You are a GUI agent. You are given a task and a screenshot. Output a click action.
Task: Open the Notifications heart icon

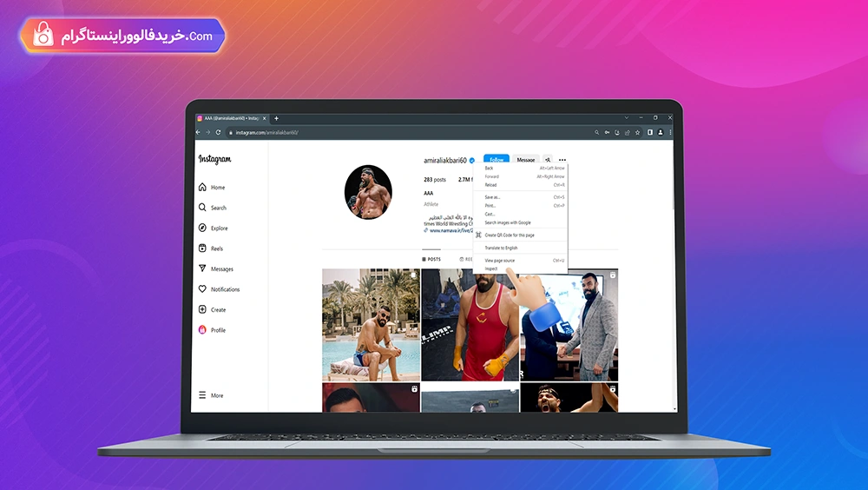[x=202, y=288]
